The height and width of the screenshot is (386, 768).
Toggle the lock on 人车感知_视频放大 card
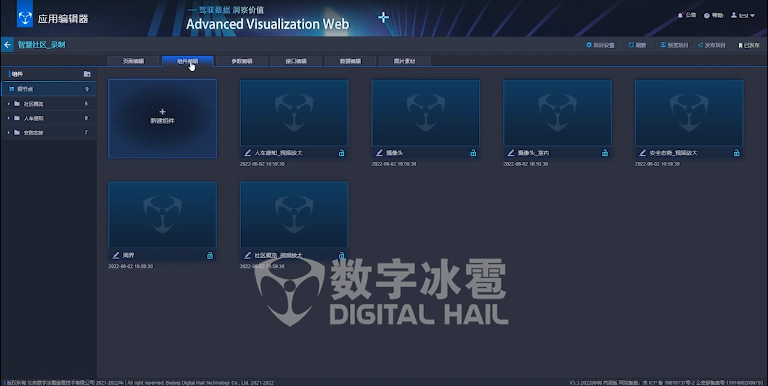[x=341, y=153]
